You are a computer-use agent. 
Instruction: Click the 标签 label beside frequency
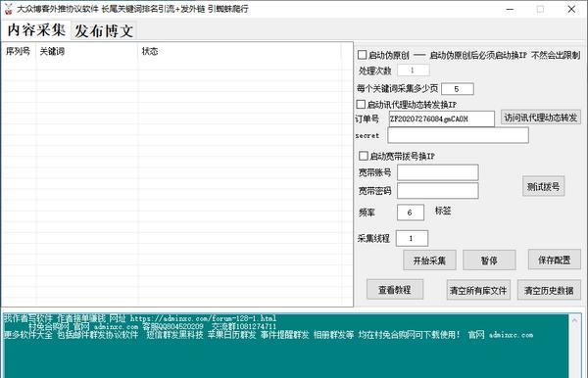[443, 211]
